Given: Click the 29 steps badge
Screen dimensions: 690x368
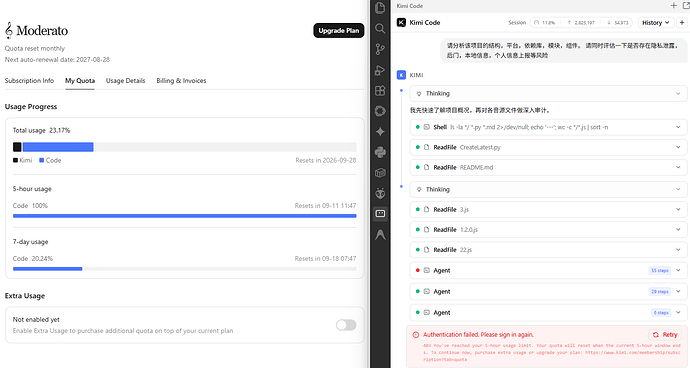Looking at the screenshot, I should point(660,291).
